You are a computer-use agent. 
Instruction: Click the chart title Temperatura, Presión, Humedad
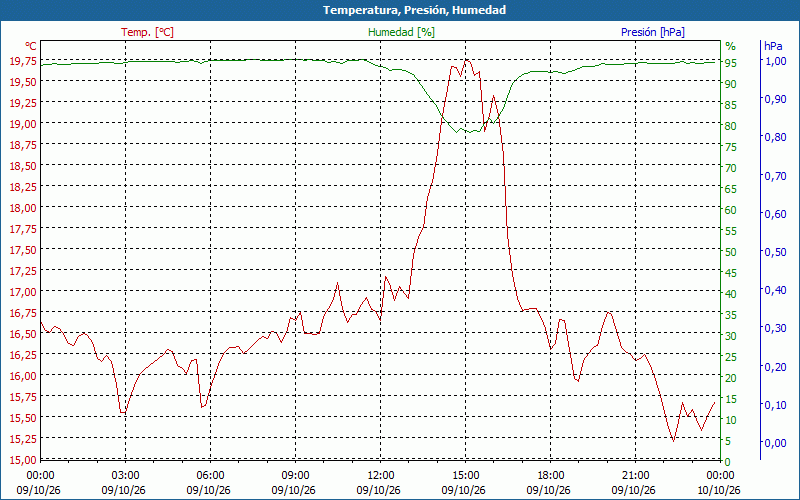(414, 10)
